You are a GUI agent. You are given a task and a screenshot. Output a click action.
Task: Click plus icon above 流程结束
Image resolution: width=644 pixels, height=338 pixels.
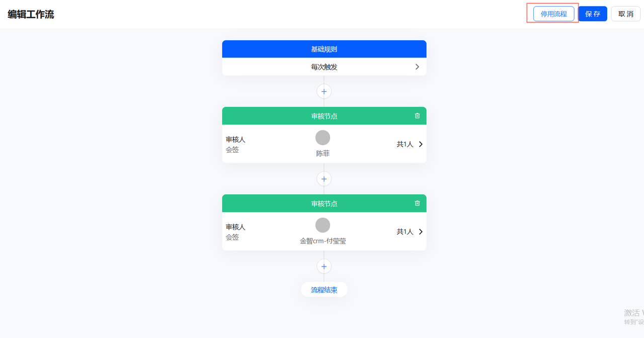324,266
